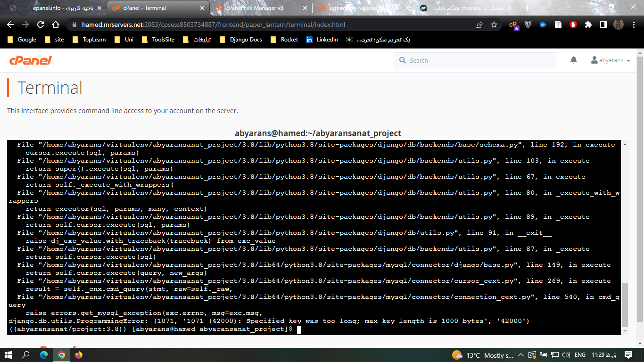Open the shield extension icon
644x362 pixels.
528,25
